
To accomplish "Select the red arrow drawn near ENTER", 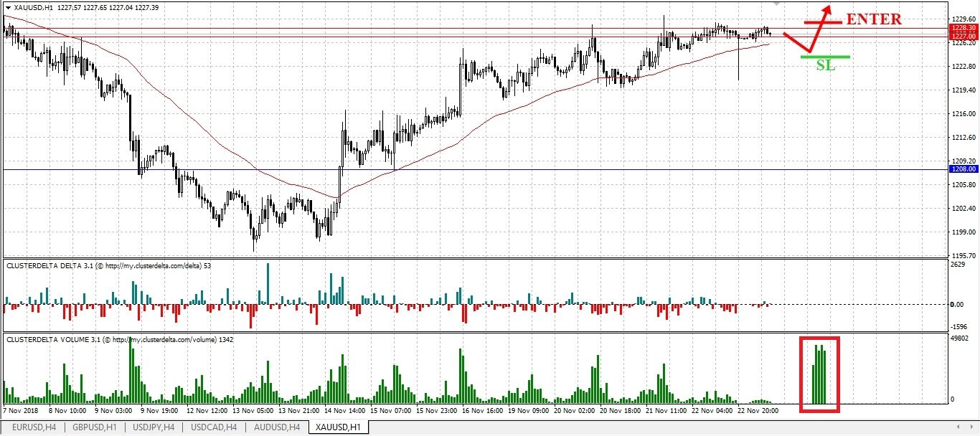I will pyautogui.click(x=808, y=29).
